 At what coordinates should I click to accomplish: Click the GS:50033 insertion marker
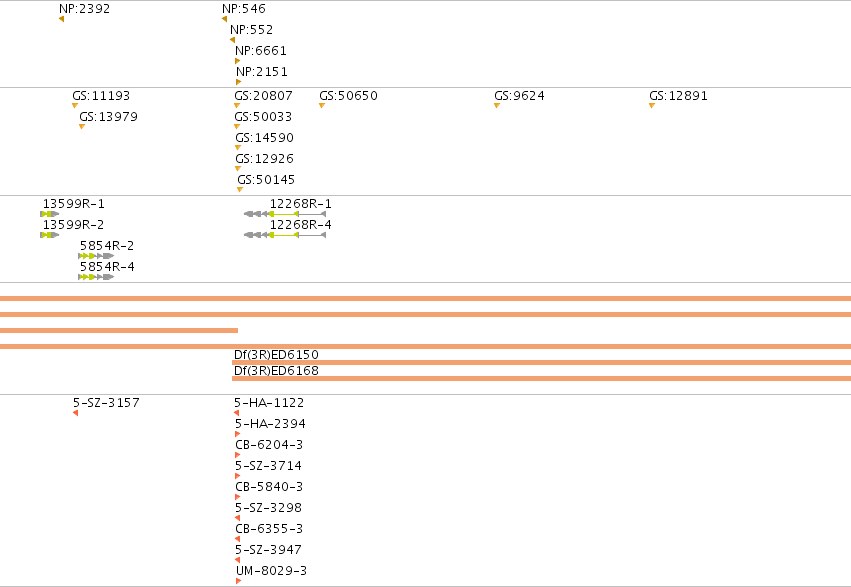coord(237,126)
